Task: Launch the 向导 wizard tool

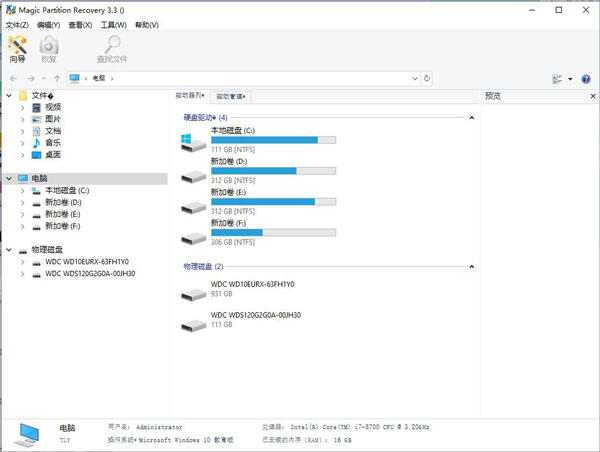Action: click(17, 49)
